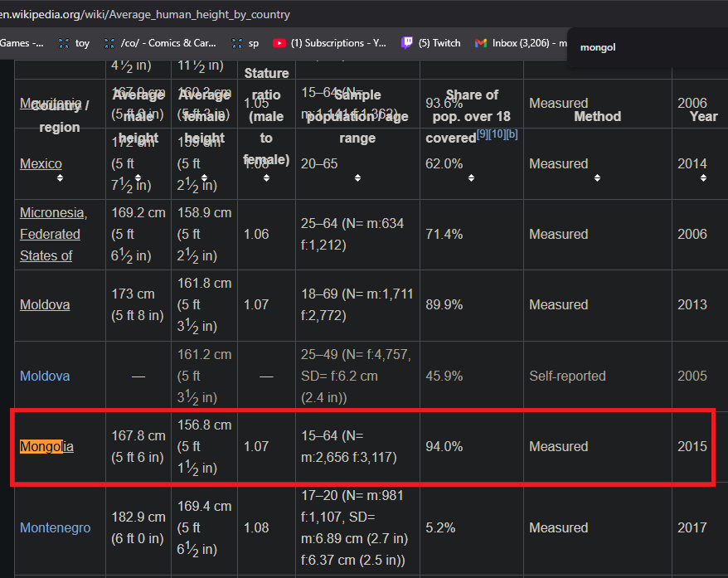728x578 pixels.
Task: Open the Mexico country link
Action: pyautogui.click(x=41, y=164)
